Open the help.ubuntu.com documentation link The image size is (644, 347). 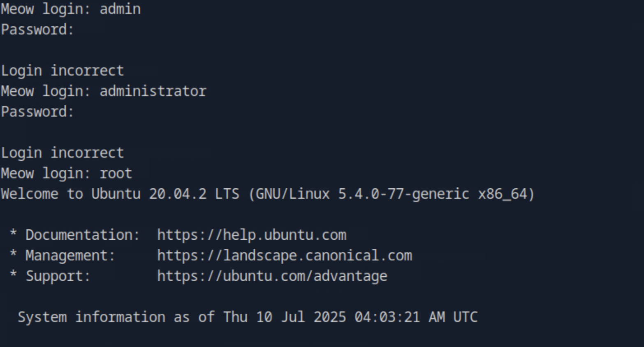click(251, 235)
